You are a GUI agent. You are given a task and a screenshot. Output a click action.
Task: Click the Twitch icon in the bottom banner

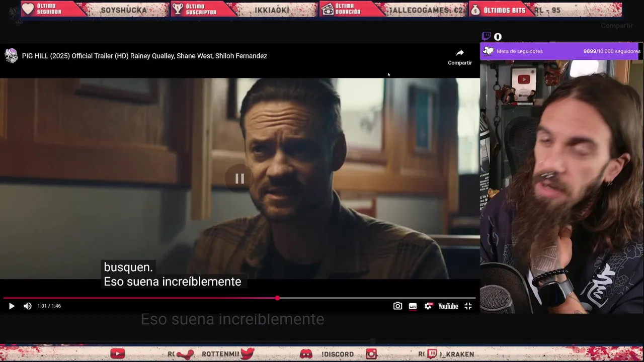[x=432, y=354]
